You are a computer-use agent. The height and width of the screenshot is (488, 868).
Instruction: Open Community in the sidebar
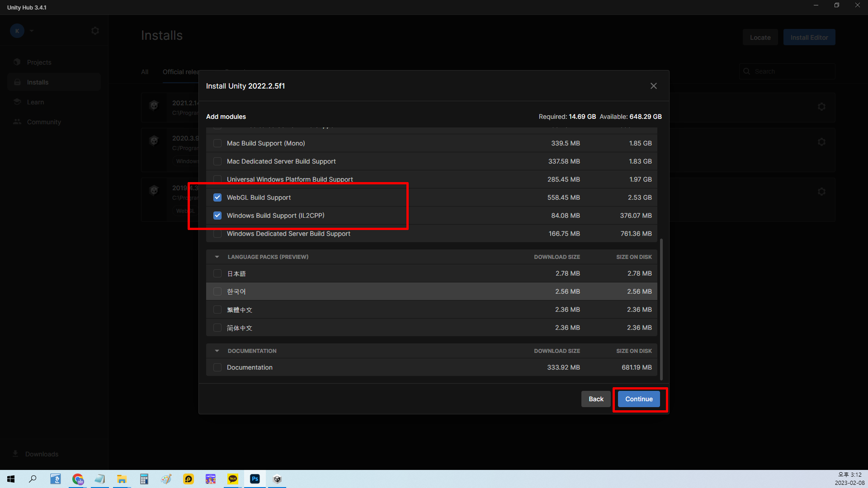click(x=54, y=122)
